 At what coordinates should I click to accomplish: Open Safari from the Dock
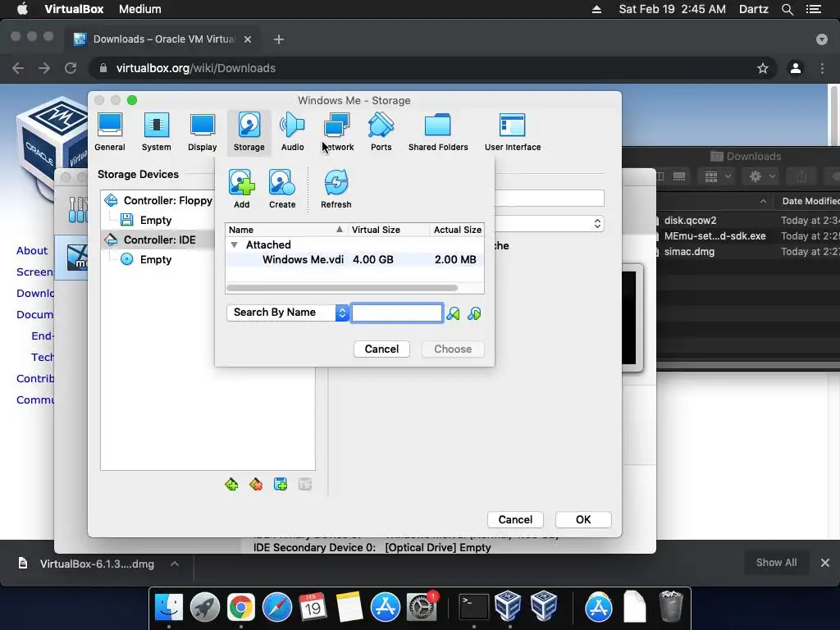[277, 608]
